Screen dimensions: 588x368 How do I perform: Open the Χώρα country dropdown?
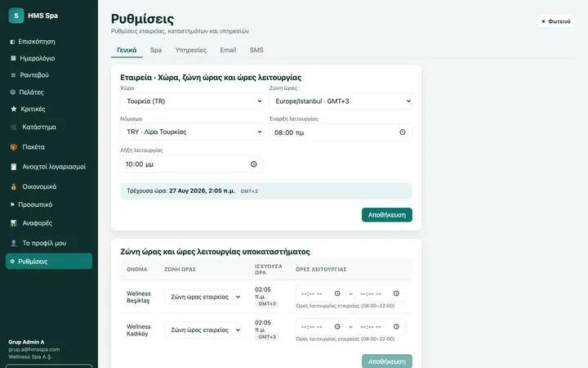[x=191, y=101]
